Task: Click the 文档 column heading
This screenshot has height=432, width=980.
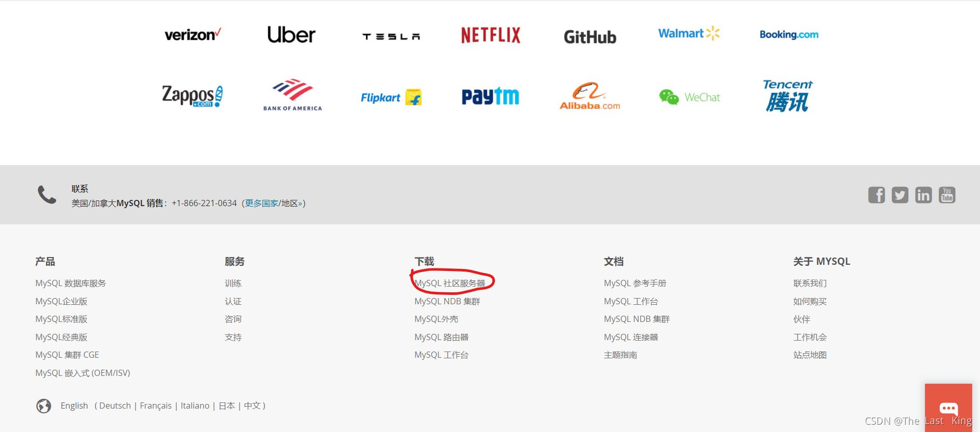Action: point(614,261)
